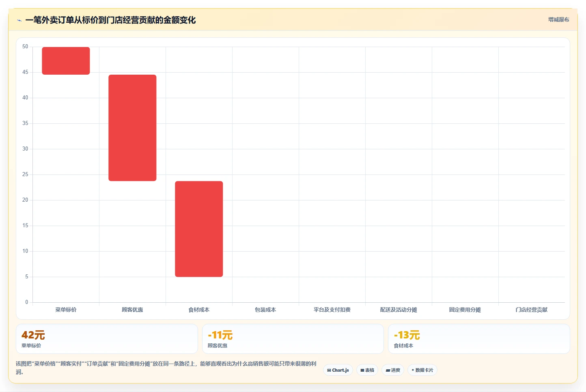Click the lightning icon beside the chart title
Image resolution: width=586 pixels, height=392 pixels.
click(19, 20)
